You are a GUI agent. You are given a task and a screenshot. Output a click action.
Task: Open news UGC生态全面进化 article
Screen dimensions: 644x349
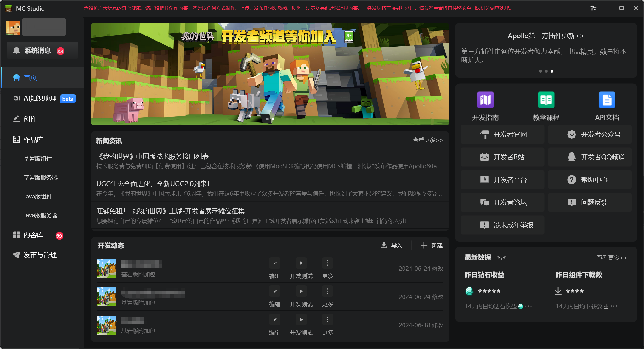[270, 188]
